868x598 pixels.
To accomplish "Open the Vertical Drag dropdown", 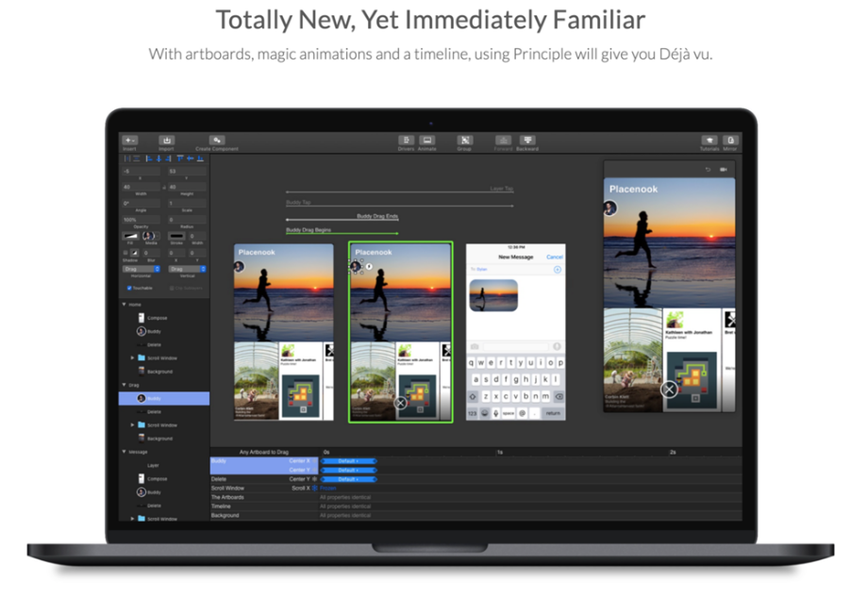I will (x=188, y=269).
